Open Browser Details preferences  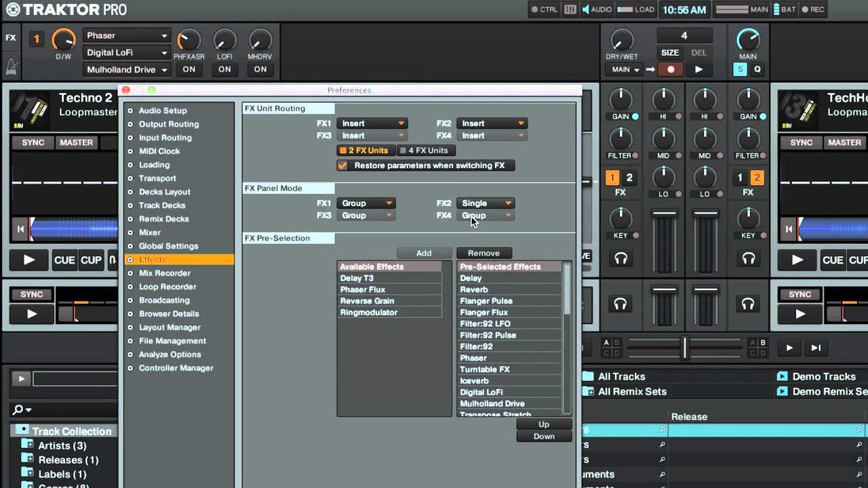169,314
